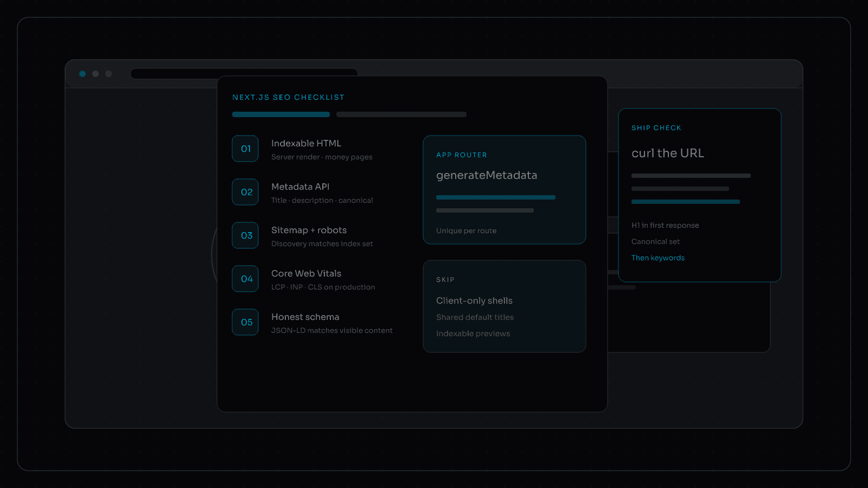Click Title · description · canonical subtitle
Screen dimensions: 868x488
322,200
